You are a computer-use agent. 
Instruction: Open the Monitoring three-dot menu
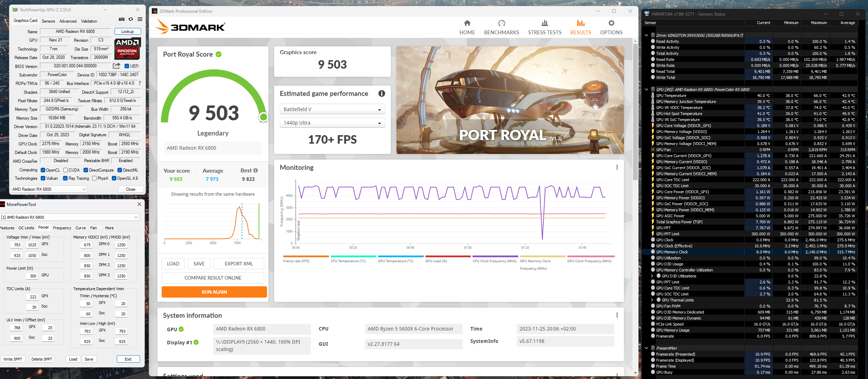click(x=617, y=167)
